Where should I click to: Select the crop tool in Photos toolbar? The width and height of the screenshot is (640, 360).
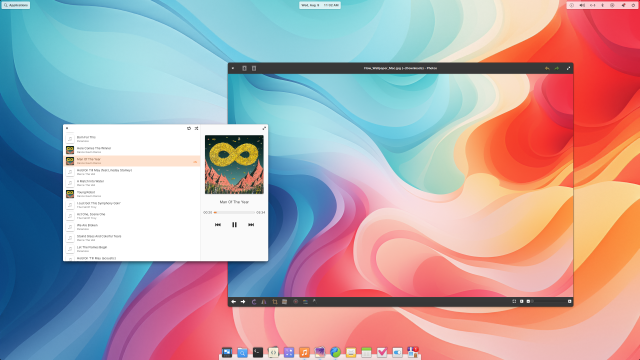[x=274, y=302]
